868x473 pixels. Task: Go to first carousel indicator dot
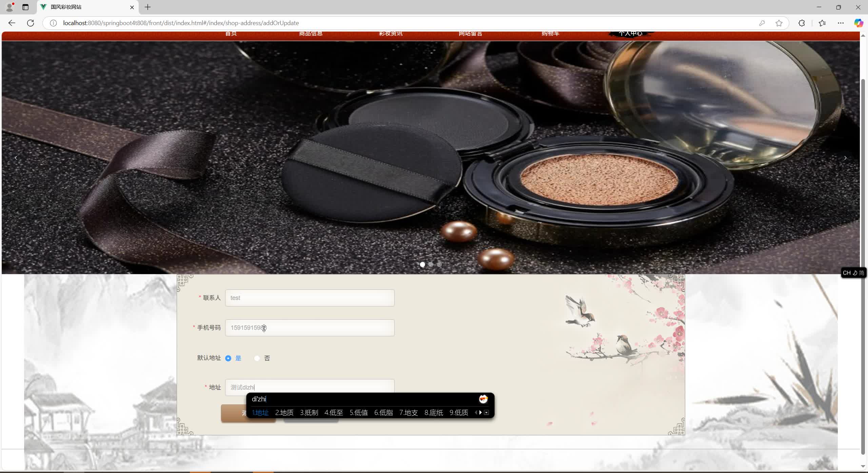pos(422,264)
